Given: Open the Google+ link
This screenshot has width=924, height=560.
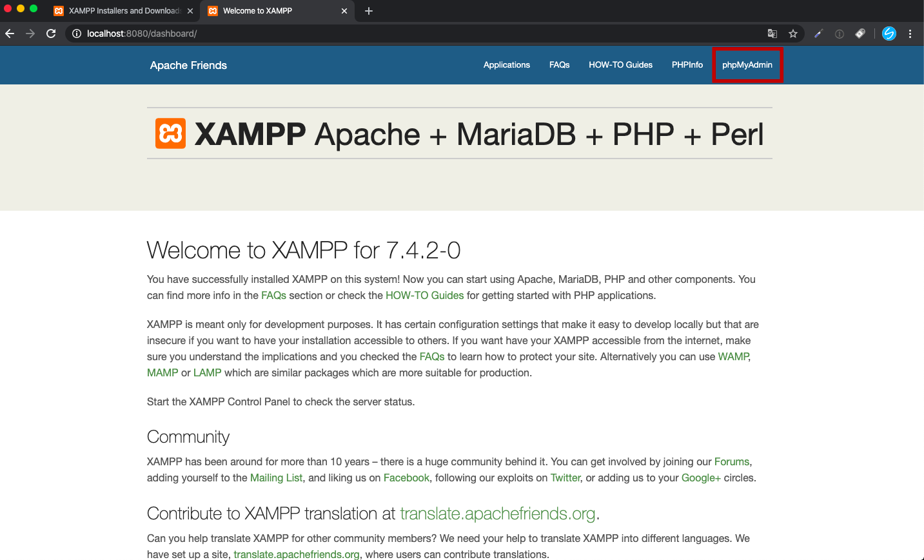Looking at the screenshot, I should [x=701, y=478].
